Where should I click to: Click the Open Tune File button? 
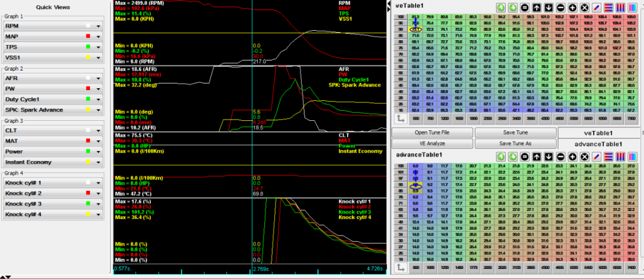433,132
